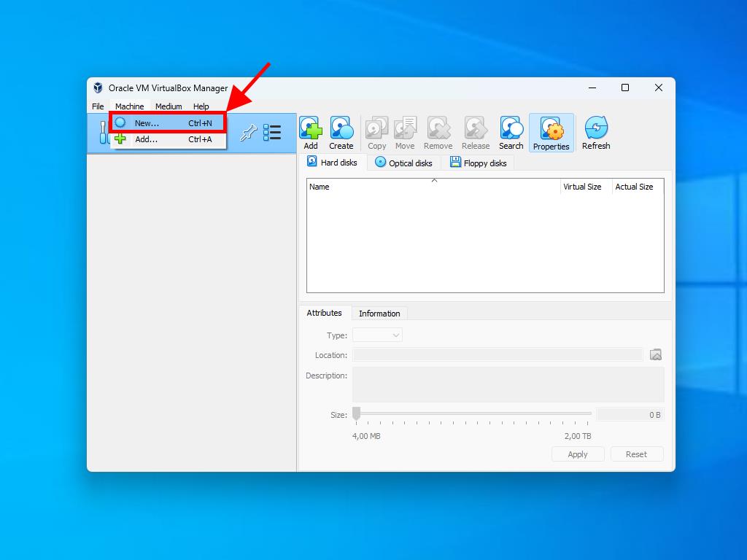Open the Information tab
747x560 pixels.
[379, 314]
